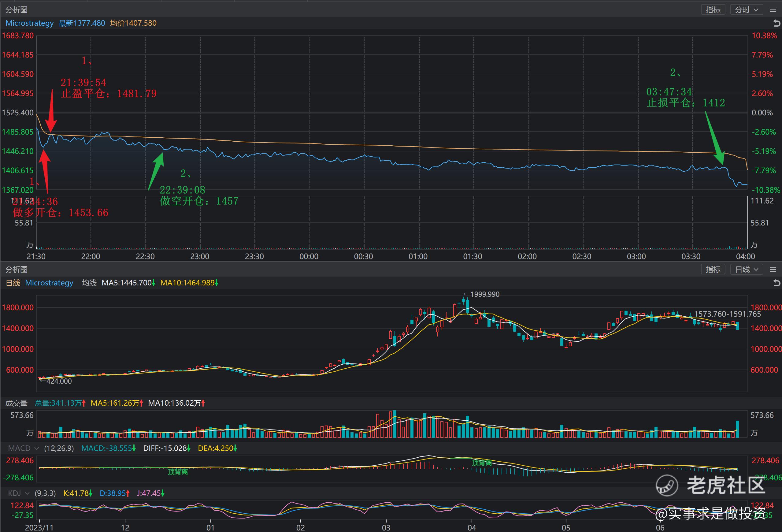
Task: Click the Microstrategy name in the intraday chart header
Action: [x=30, y=23]
